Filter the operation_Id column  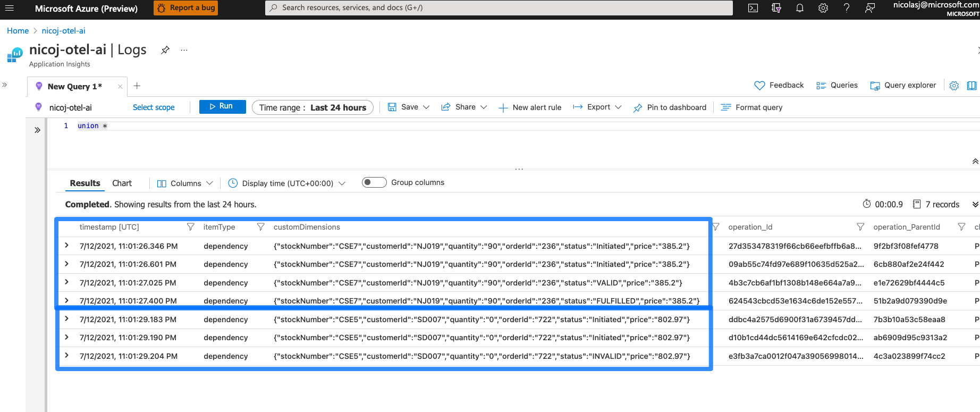860,227
